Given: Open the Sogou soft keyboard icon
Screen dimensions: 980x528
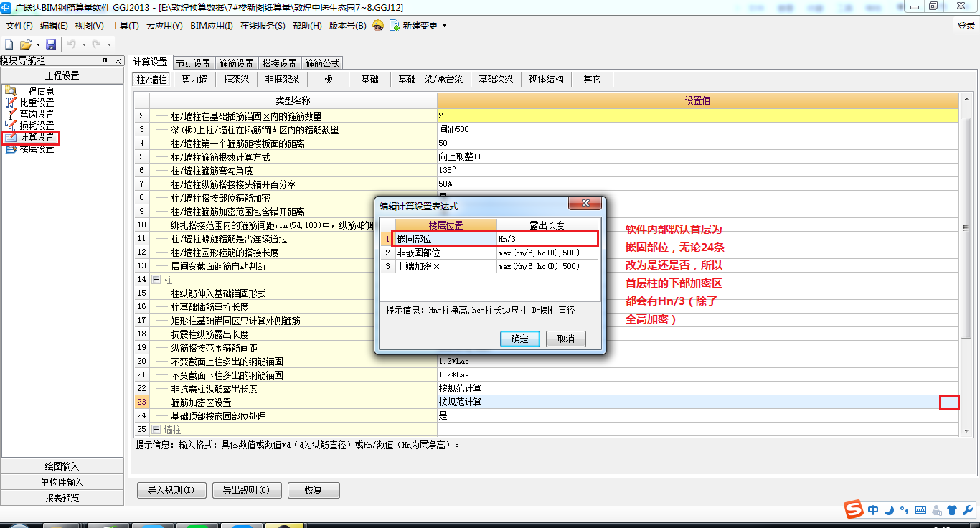Looking at the screenshot, I should pos(920,510).
